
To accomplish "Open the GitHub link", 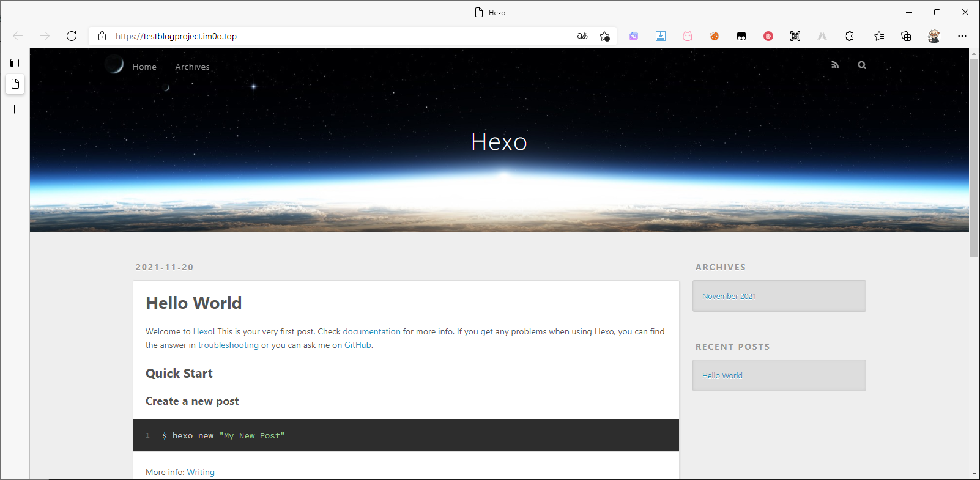I will click(x=358, y=345).
